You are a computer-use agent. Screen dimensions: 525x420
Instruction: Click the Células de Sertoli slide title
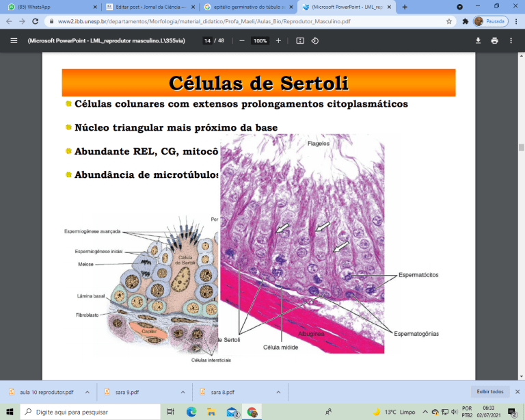coord(259,83)
